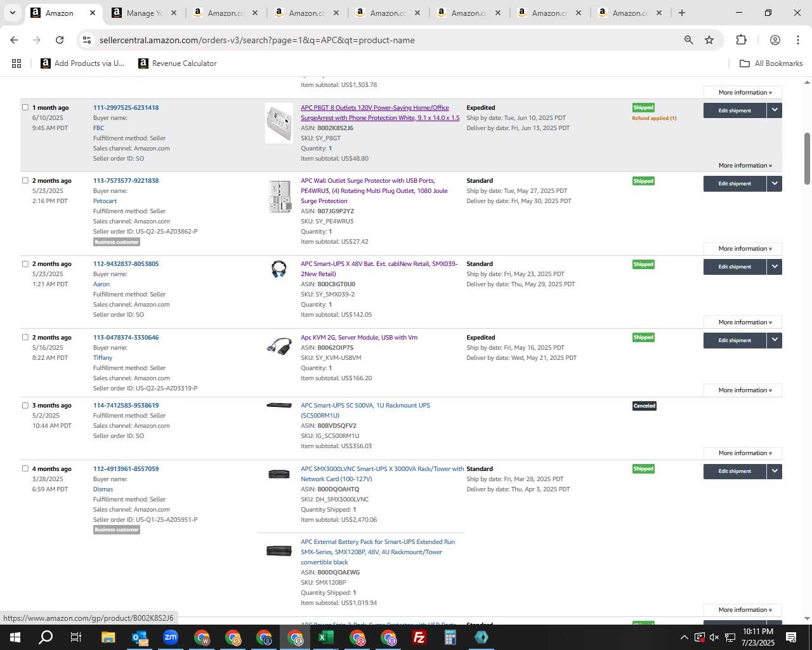Open the notifications center icon
The image size is (812, 650).
click(x=791, y=637)
